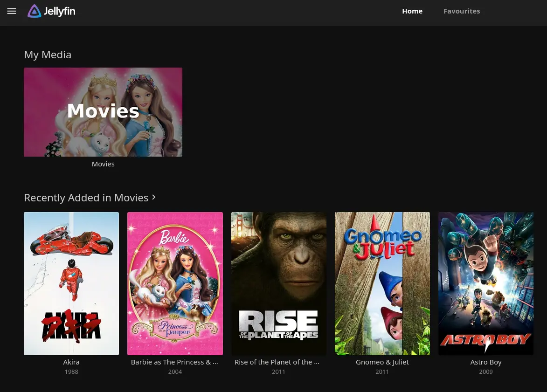Click the Astro Boy title text

tap(486, 362)
